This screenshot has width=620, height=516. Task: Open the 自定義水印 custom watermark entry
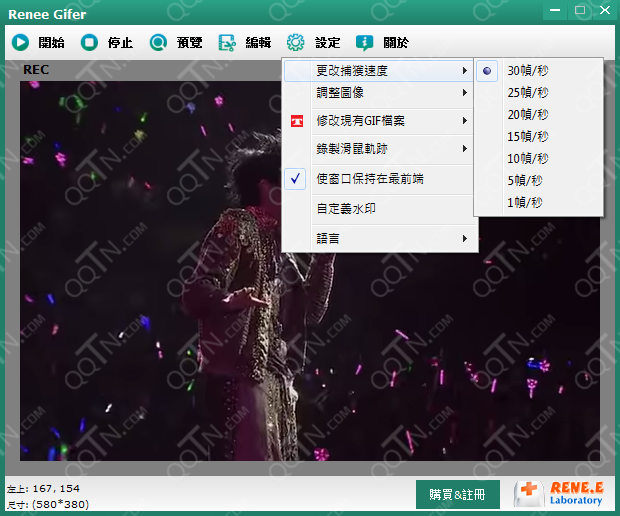(345, 209)
